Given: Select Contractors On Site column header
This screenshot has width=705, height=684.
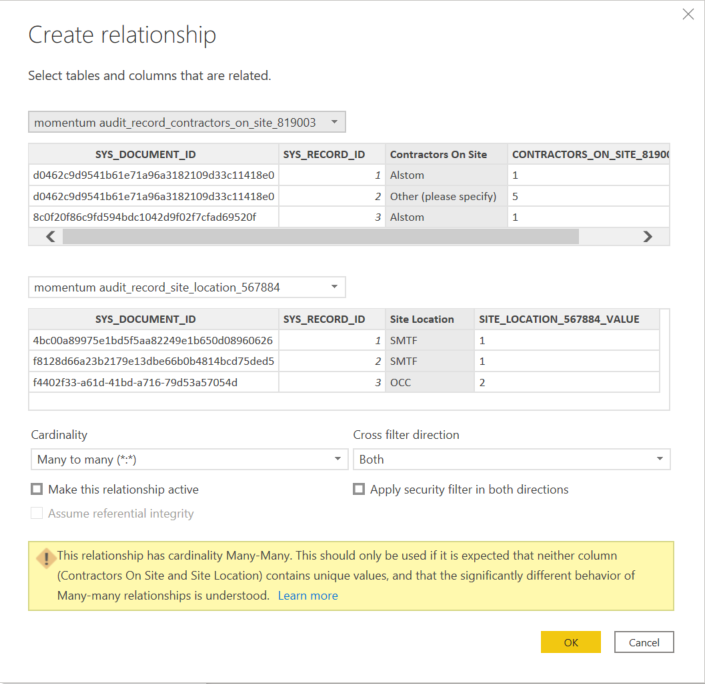Looking at the screenshot, I should [446, 154].
